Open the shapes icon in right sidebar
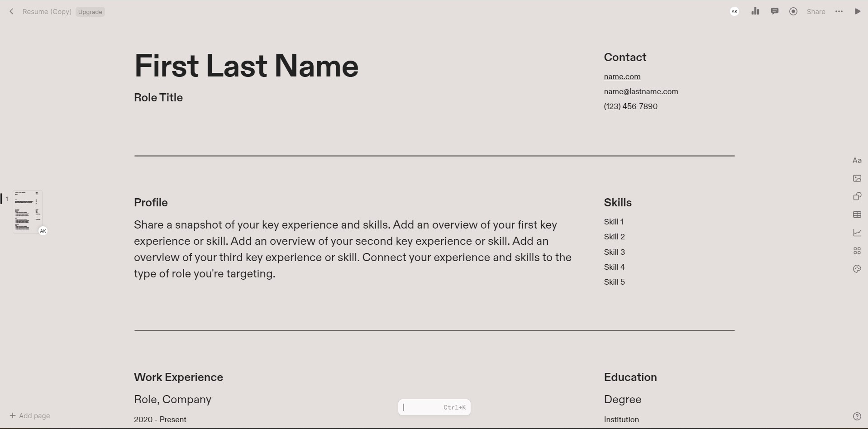Image resolution: width=868 pixels, height=429 pixels. coord(857,196)
